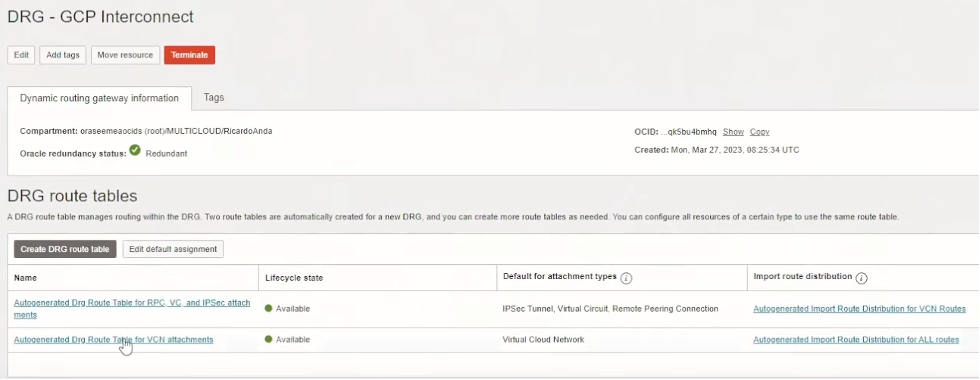The height and width of the screenshot is (380, 980).
Task: Click the Move resource button
Action: point(125,55)
